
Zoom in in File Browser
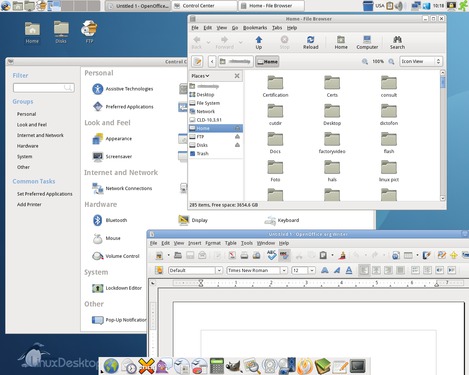coord(391,61)
